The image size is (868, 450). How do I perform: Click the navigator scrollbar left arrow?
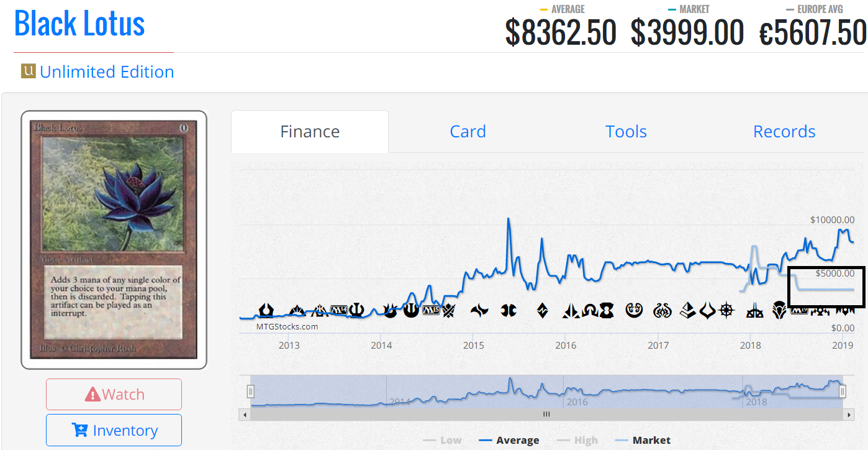point(245,414)
